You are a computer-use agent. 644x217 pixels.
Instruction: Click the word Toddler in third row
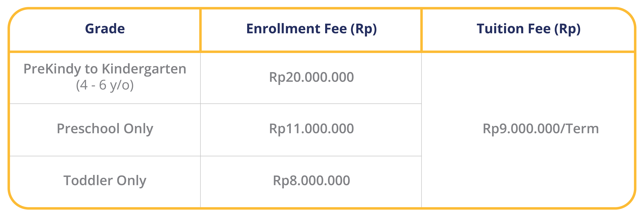point(88,181)
